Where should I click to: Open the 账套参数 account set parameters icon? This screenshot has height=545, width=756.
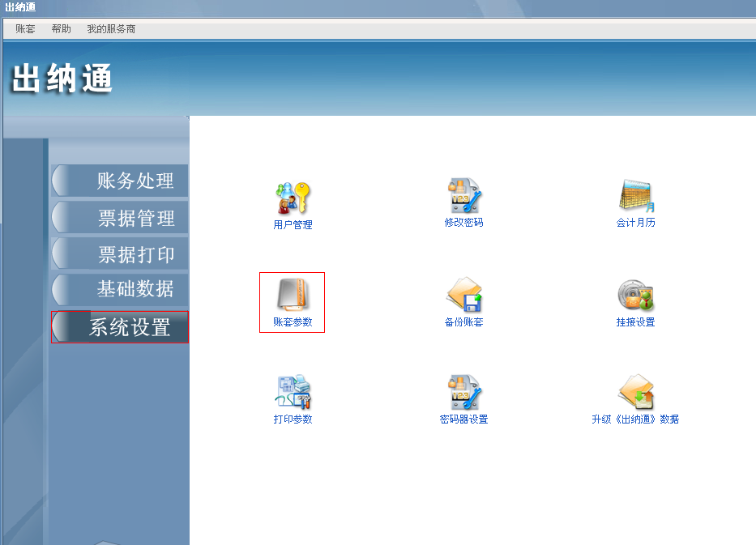tap(293, 295)
